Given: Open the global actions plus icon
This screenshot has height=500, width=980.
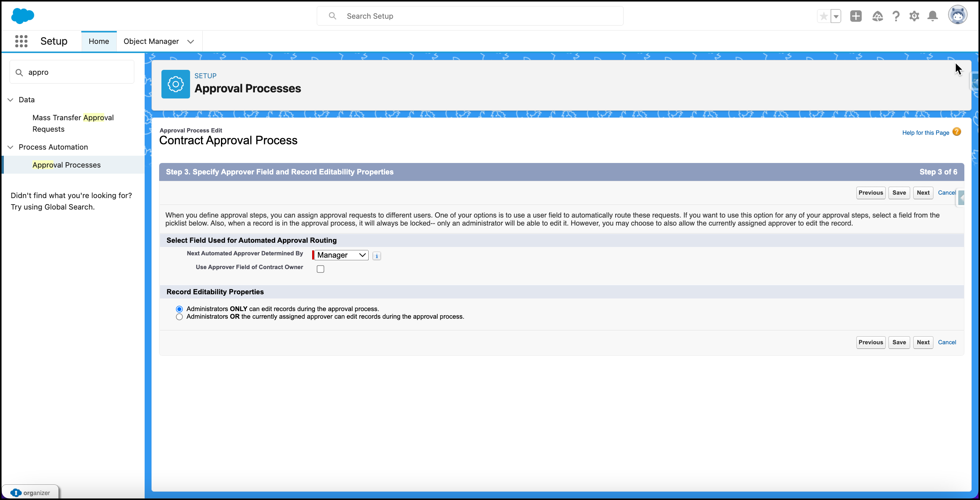Looking at the screenshot, I should coord(856,16).
